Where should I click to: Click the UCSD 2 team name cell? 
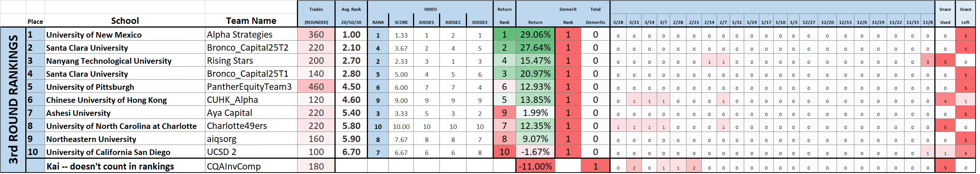pyautogui.click(x=222, y=152)
